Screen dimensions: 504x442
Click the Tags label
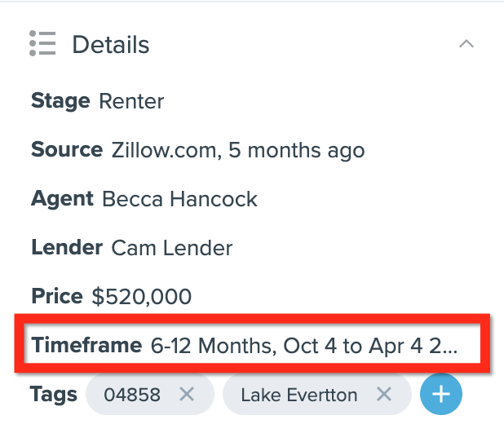click(53, 395)
